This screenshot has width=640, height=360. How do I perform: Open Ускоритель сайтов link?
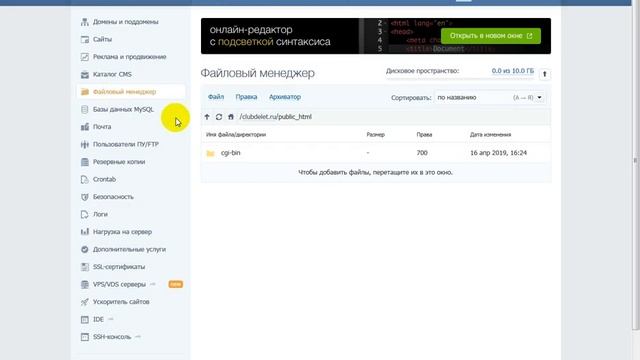[x=121, y=302]
